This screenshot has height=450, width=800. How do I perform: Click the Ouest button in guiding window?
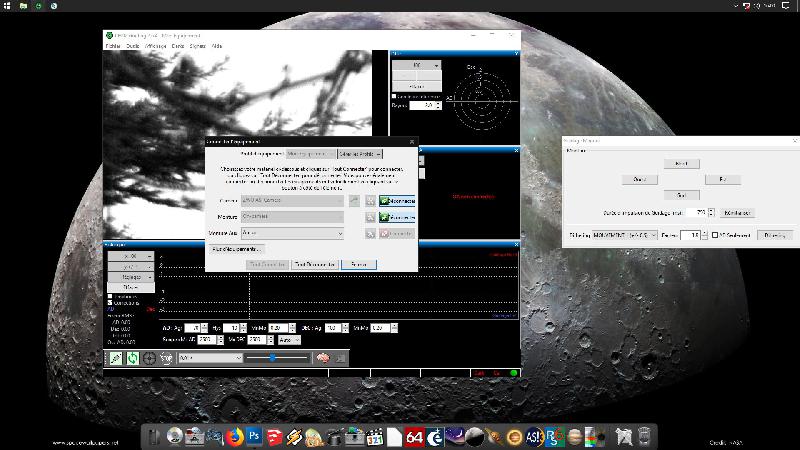639,179
